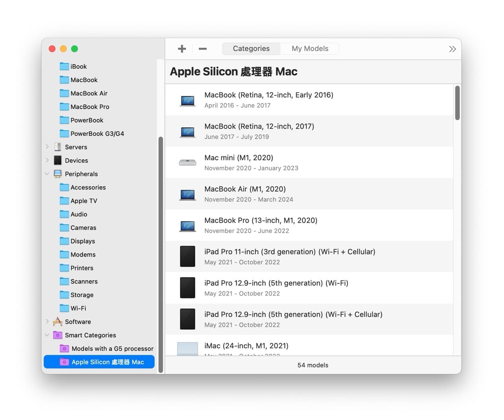The image size is (504, 420).
Task: Click the MacBook Air folder icon
Action: (x=64, y=93)
